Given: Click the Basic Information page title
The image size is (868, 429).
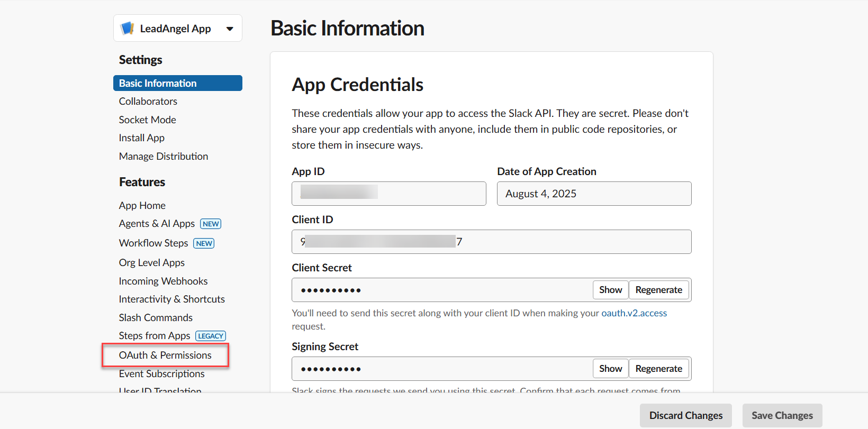Looking at the screenshot, I should [x=348, y=28].
